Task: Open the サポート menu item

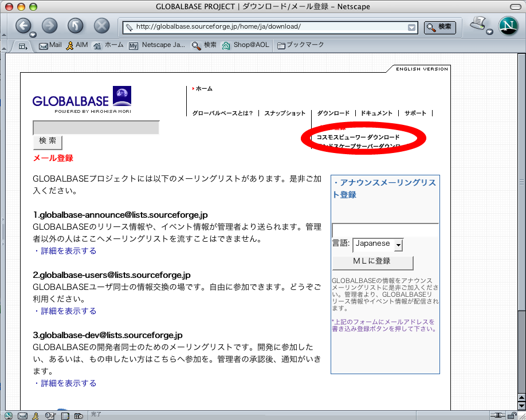Action: tap(415, 113)
